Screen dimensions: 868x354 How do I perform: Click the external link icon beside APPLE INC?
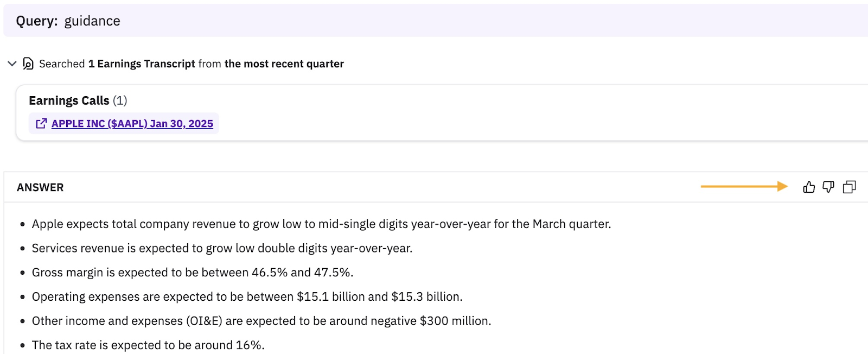[x=41, y=124]
